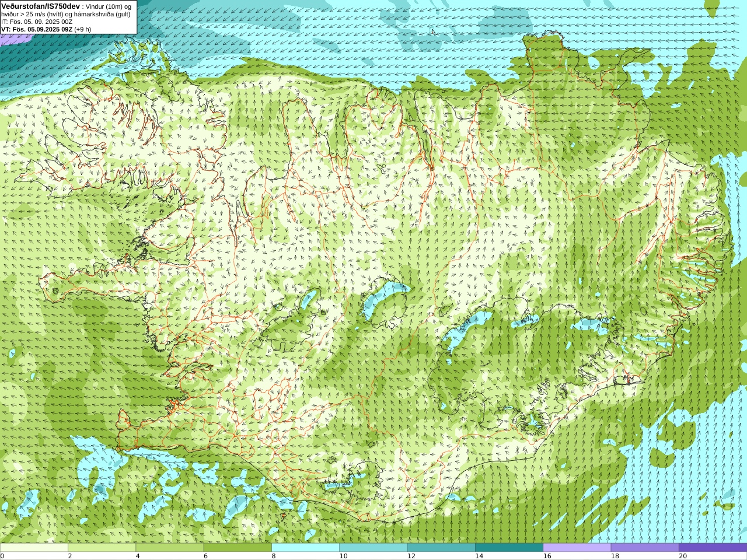Click the medium green 4–6 legend swatch
The height and width of the screenshot is (560, 747).
[170, 548]
